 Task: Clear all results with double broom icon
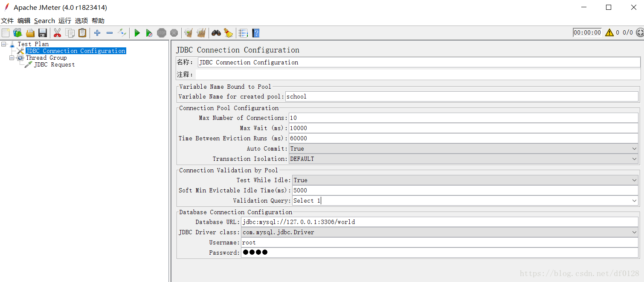(x=201, y=33)
